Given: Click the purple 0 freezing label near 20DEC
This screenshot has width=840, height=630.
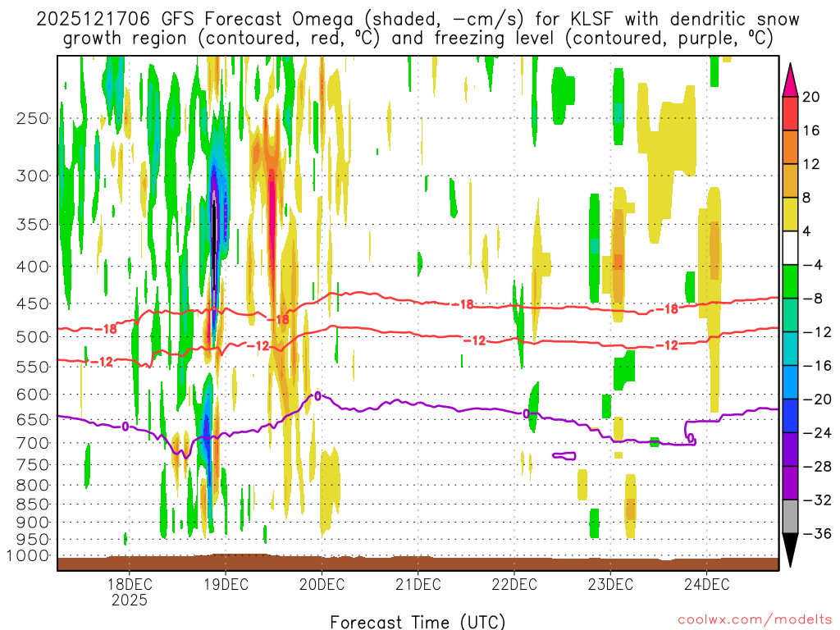Looking at the screenshot, I should [x=317, y=396].
